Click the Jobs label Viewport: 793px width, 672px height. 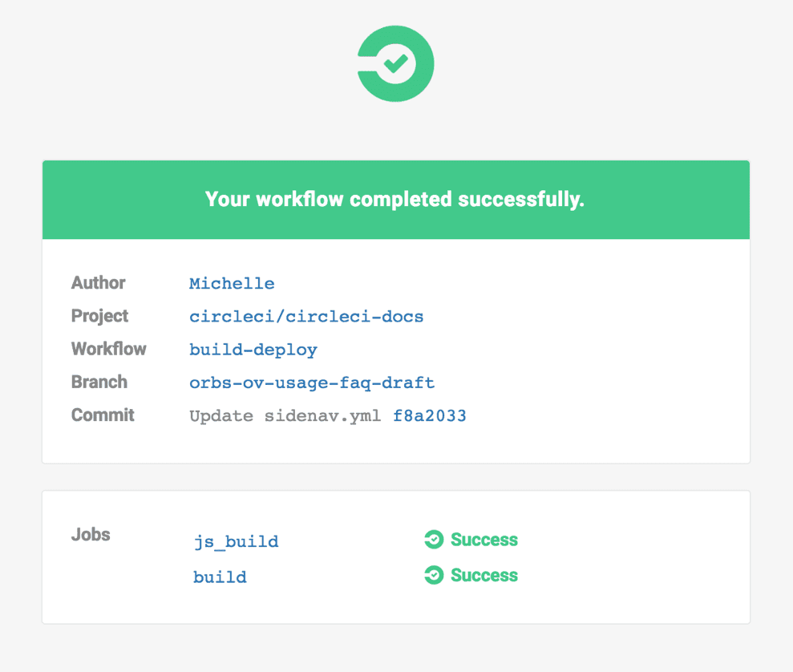point(91,534)
